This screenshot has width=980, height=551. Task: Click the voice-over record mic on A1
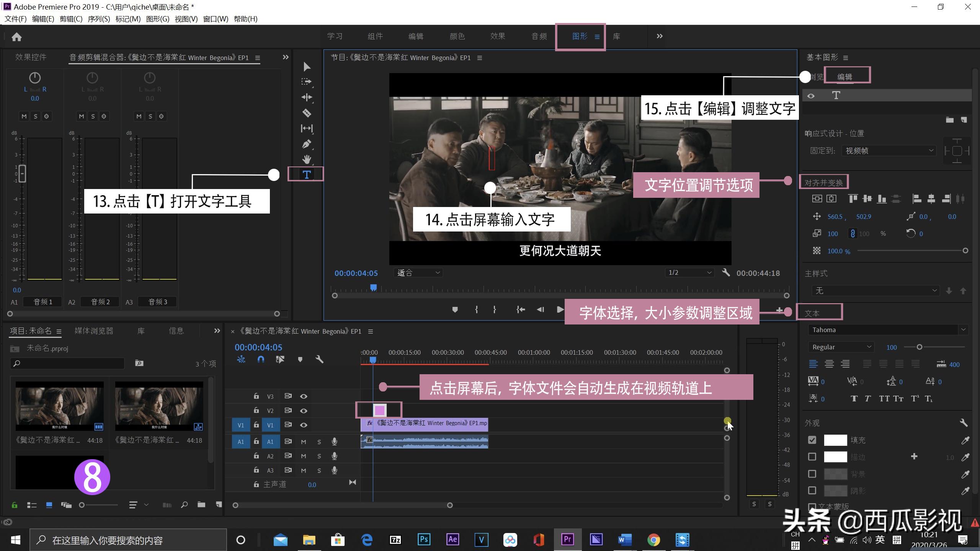(334, 441)
